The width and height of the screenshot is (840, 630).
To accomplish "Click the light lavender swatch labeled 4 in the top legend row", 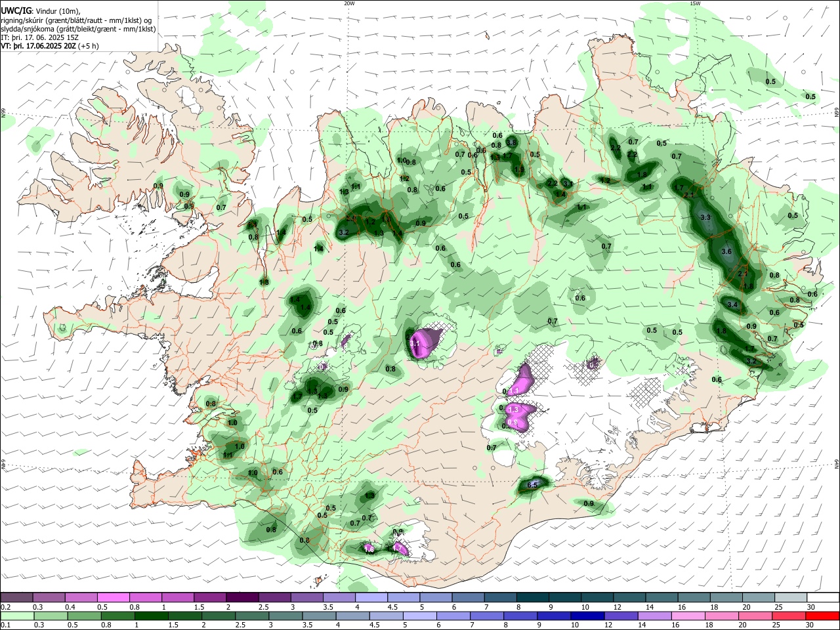I will pyautogui.click(x=371, y=597).
